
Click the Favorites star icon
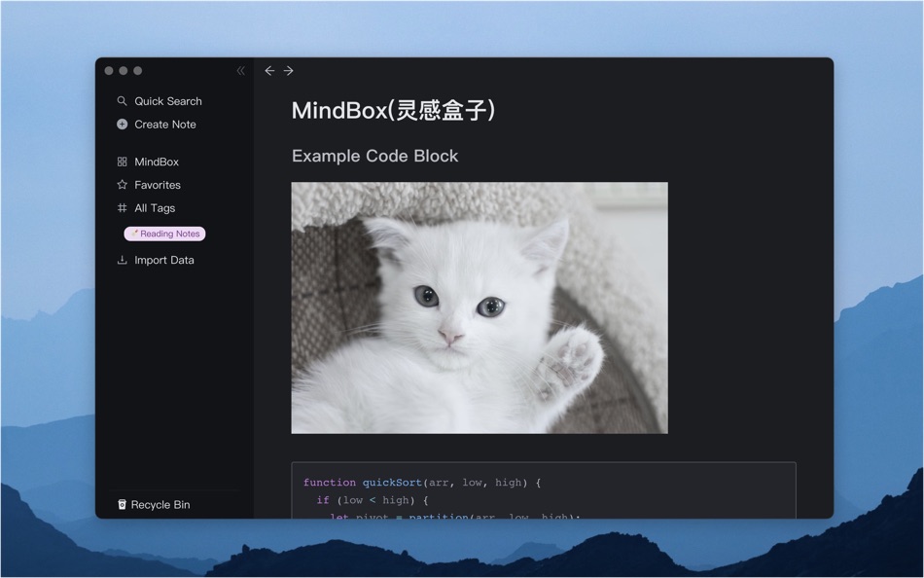point(122,185)
